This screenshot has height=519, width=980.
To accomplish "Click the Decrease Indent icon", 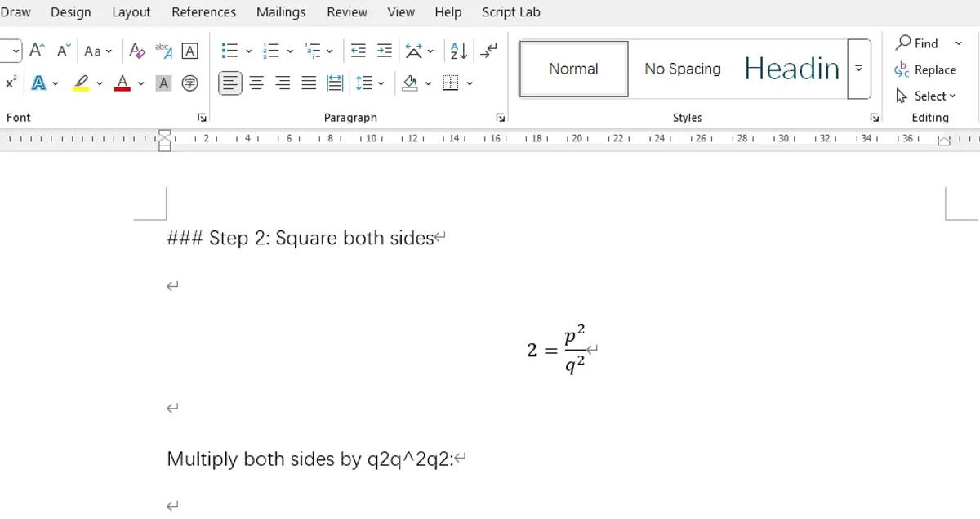I will [x=358, y=50].
